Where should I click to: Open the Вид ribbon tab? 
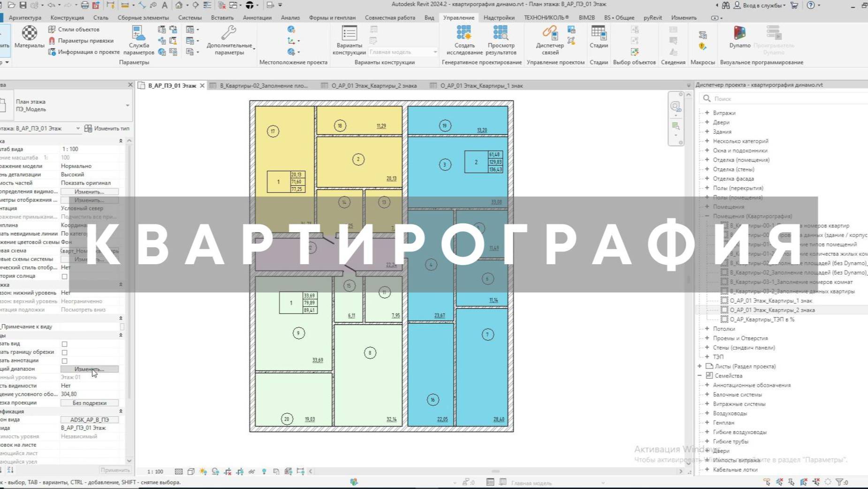point(429,17)
